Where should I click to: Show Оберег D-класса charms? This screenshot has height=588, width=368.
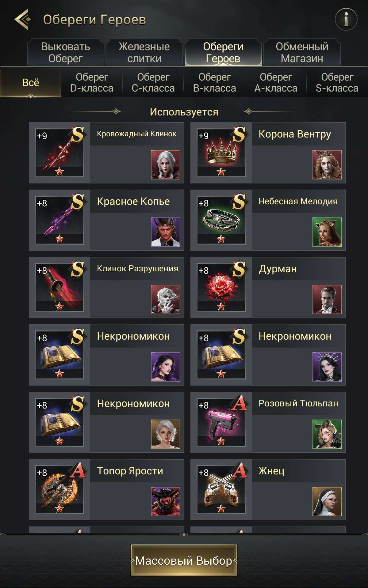point(92,83)
